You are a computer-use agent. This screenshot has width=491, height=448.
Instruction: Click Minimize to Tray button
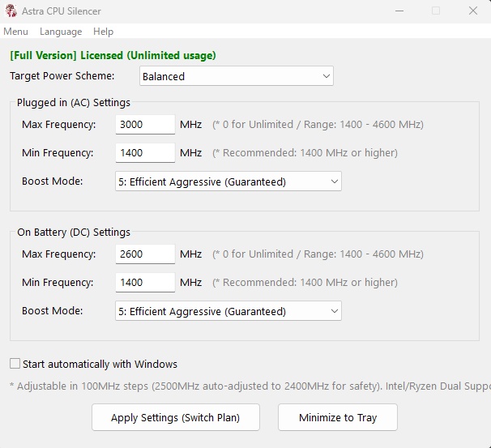[338, 417]
